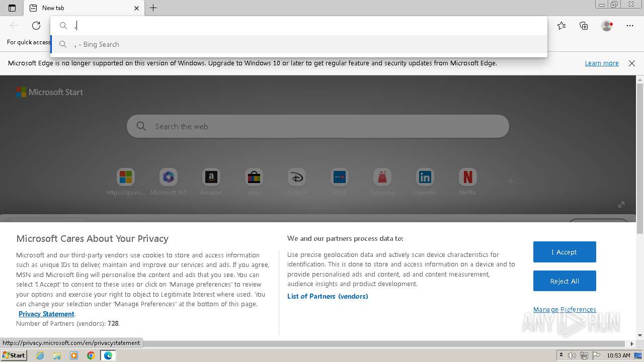The width and height of the screenshot is (644, 362).
Task: Open the Action Center flag icon
Action: pos(596,355)
